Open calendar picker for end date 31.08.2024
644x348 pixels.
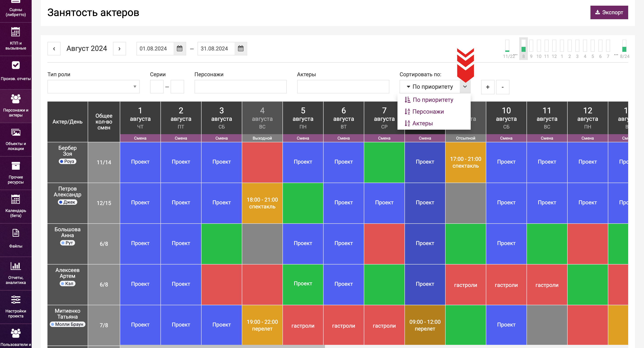(240, 49)
